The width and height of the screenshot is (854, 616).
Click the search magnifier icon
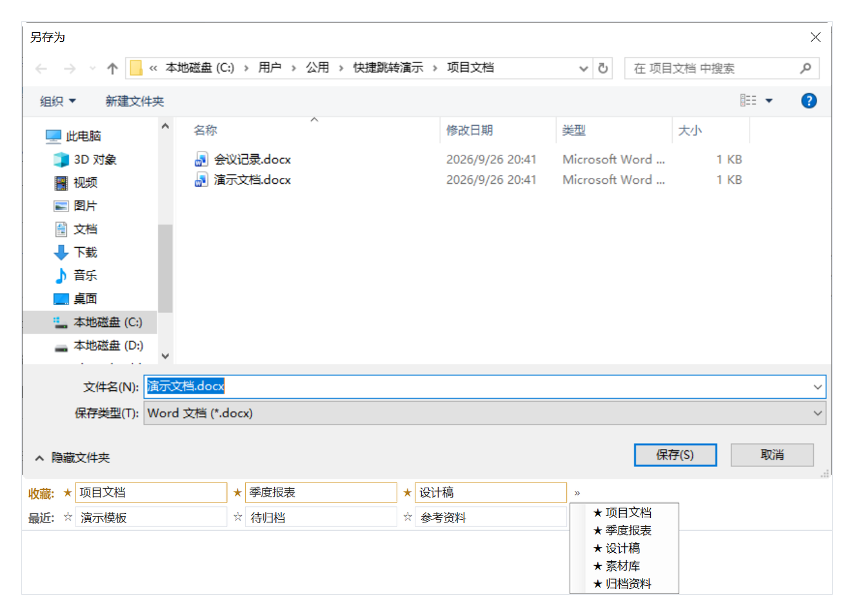(x=806, y=68)
